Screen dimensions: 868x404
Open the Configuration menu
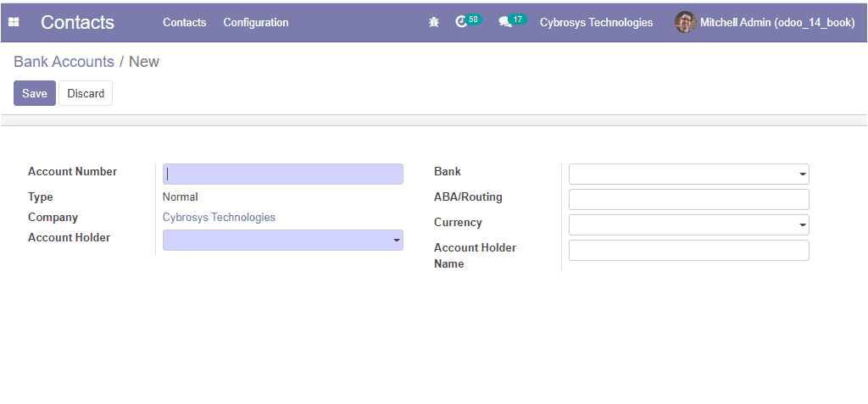(256, 23)
